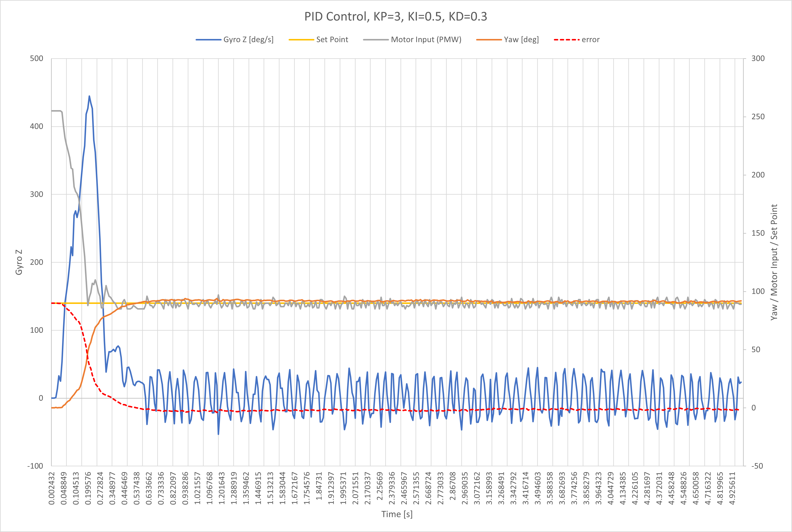Click the Yaw / Motor Input / Set Point axis title
This screenshot has width=792, height=532.
pos(774,262)
